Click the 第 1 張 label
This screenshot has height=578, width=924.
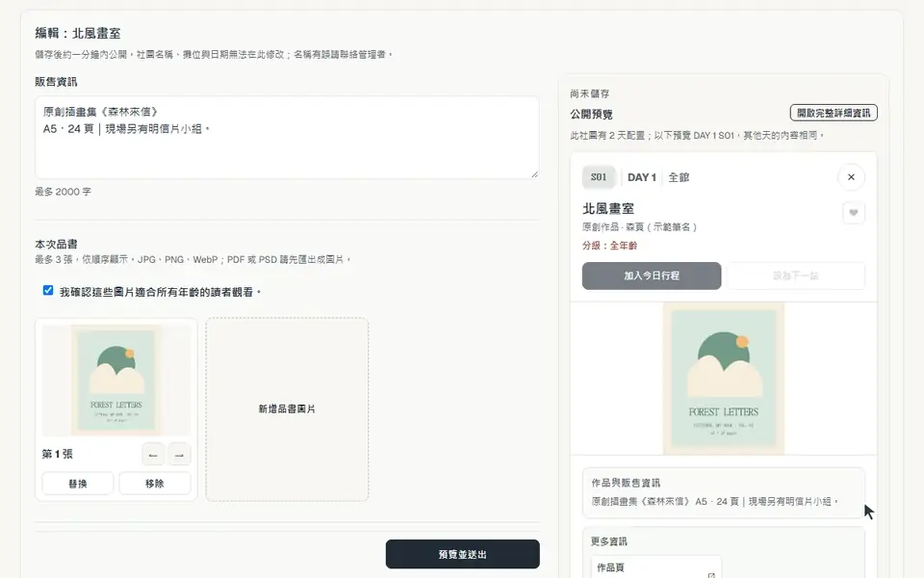[x=57, y=454]
